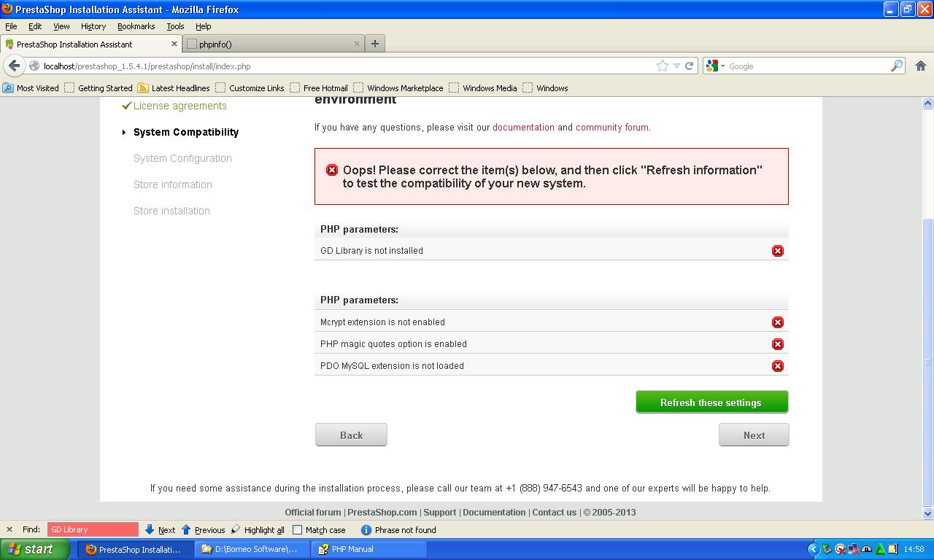Close the find bar
Viewport: 934px width, 560px height.
click(x=9, y=530)
